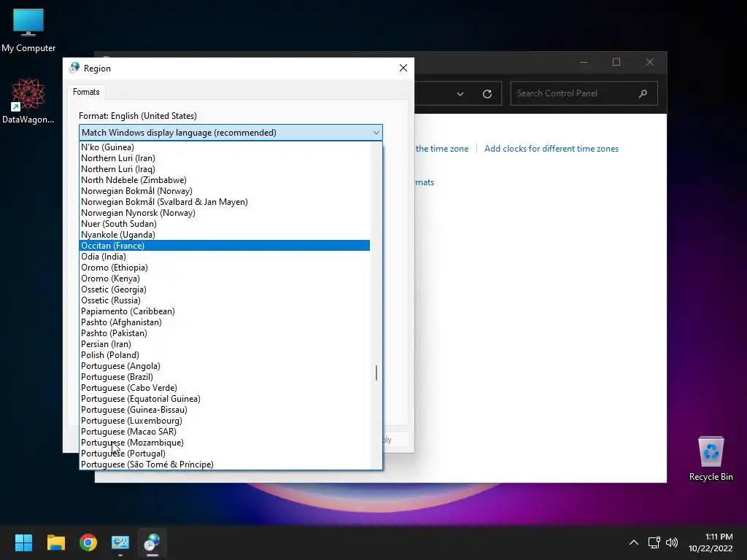Choose Oromo (Ethiopia)
747x560 pixels.
(225, 268)
